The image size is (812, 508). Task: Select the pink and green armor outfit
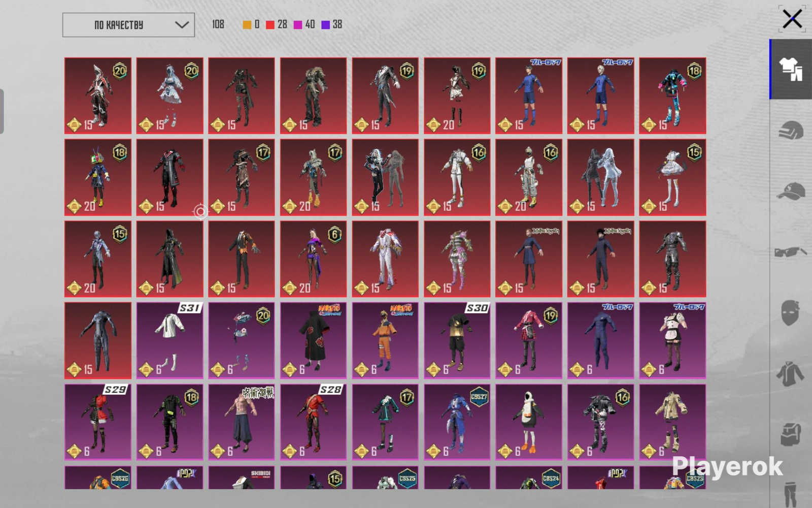coord(457,259)
